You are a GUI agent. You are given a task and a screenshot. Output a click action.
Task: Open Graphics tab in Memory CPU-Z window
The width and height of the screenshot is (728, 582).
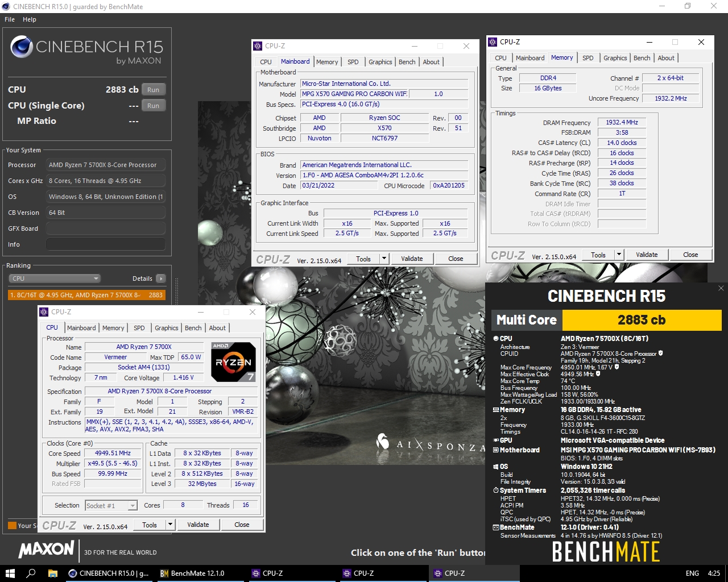(x=615, y=58)
